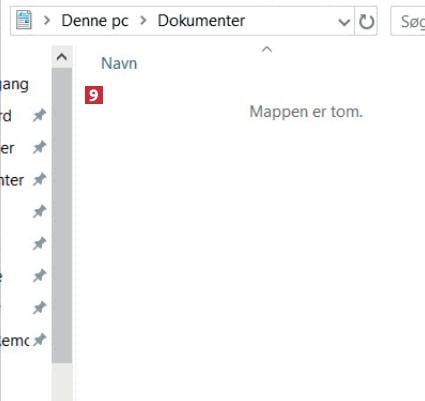
Task: Open the address bar history dropdown
Action: coord(344,22)
